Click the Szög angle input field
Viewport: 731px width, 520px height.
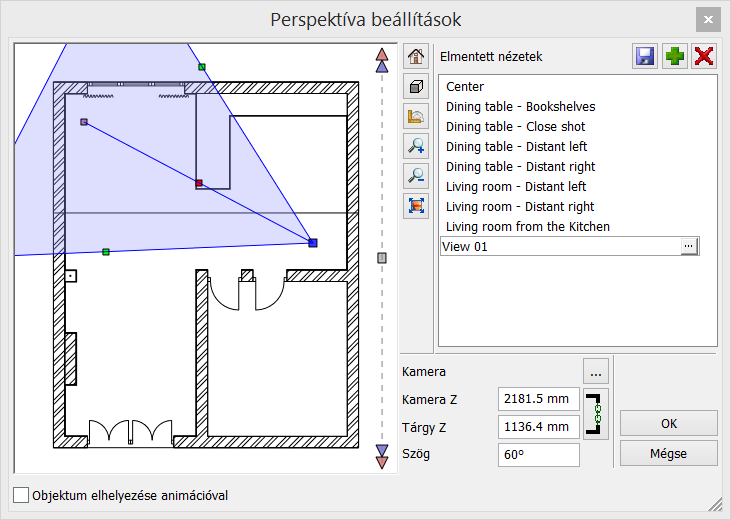tap(538, 455)
